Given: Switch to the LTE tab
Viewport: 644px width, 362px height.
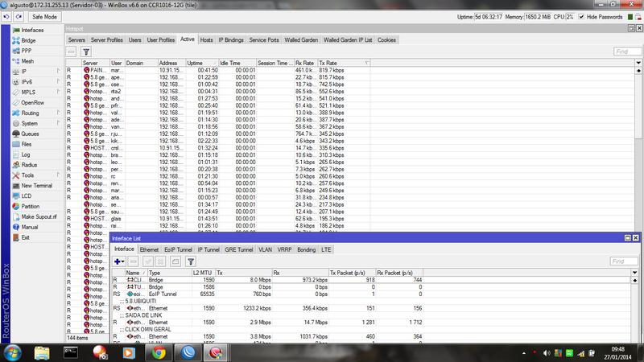Looking at the screenshot, I should click(x=326, y=249).
